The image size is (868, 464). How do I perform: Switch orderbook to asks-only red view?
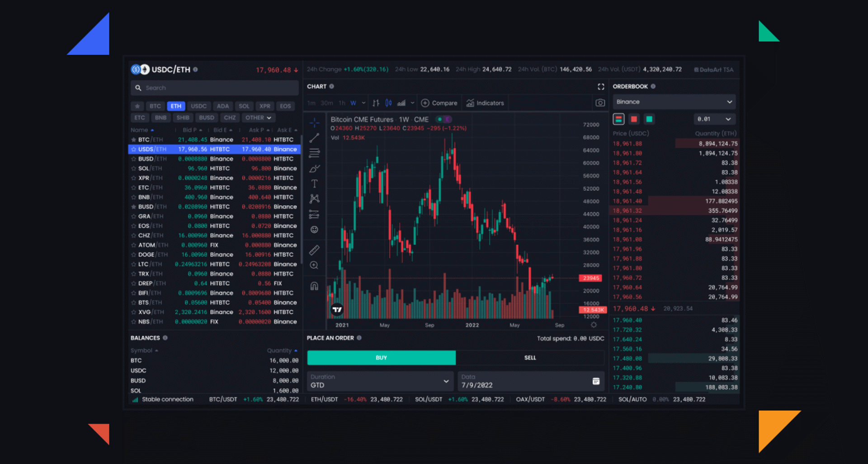click(634, 118)
